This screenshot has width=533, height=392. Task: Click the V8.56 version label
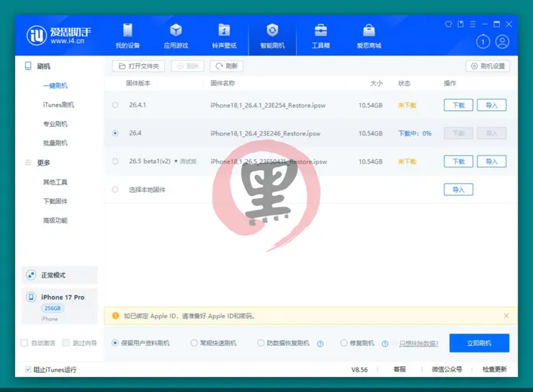tap(359, 370)
